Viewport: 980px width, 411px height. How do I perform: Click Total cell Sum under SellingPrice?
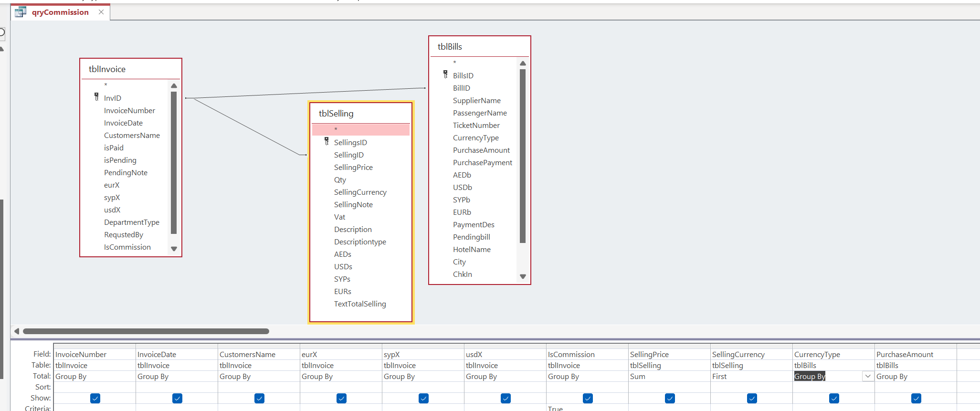coord(669,376)
